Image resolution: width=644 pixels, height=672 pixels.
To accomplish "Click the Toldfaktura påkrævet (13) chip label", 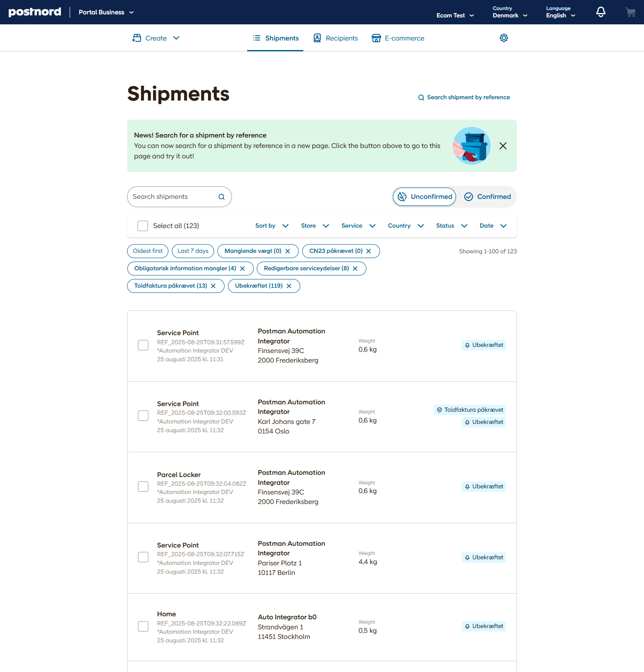I will (171, 286).
